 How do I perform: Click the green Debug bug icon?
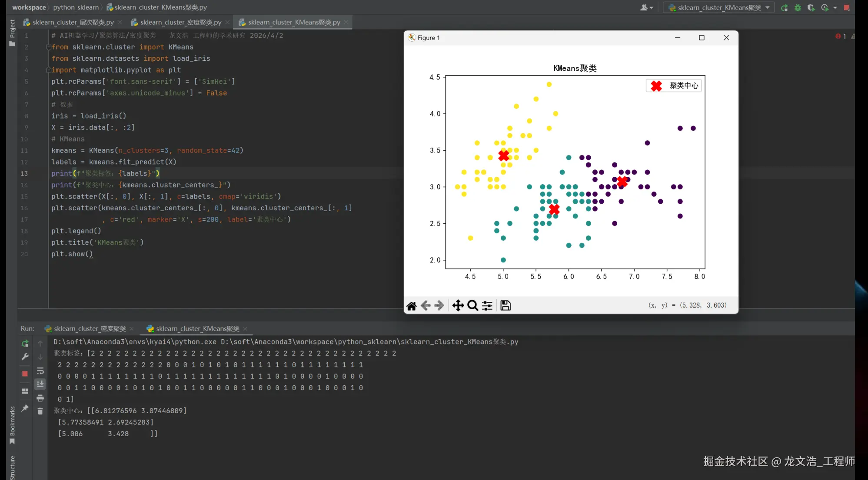click(x=798, y=8)
